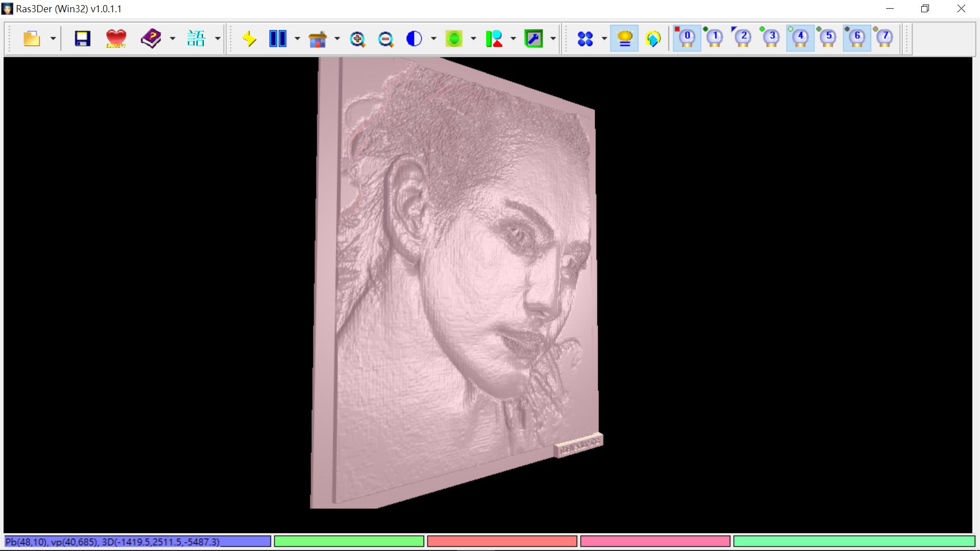Click the blue four-dots pattern icon
The height and width of the screenshot is (551, 980).
[585, 39]
